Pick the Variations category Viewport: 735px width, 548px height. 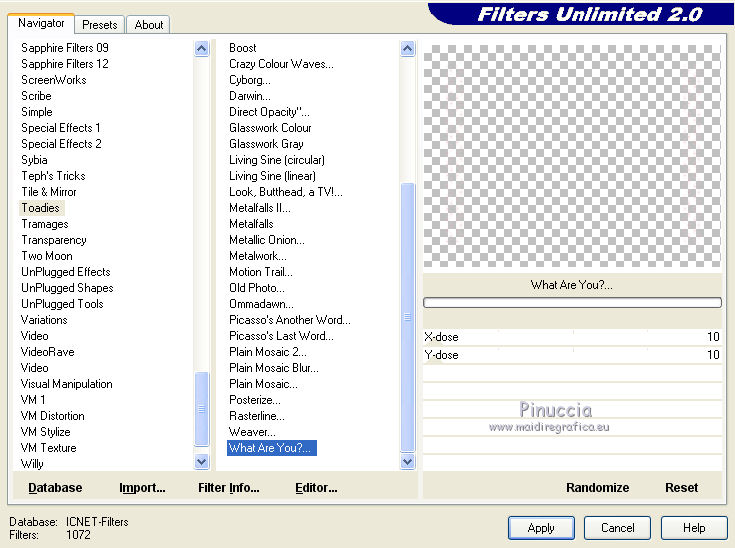44,320
